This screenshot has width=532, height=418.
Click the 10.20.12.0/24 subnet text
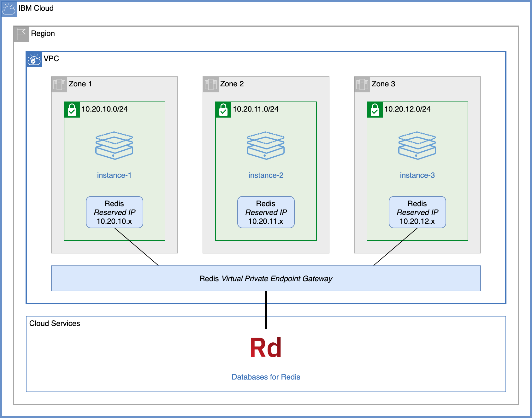click(x=408, y=109)
